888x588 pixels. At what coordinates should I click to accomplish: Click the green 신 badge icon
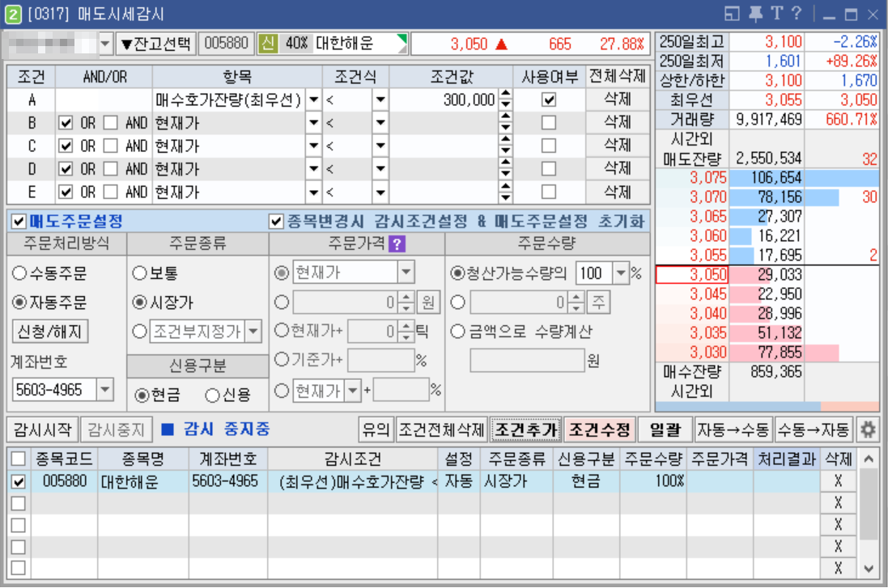click(267, 44)
